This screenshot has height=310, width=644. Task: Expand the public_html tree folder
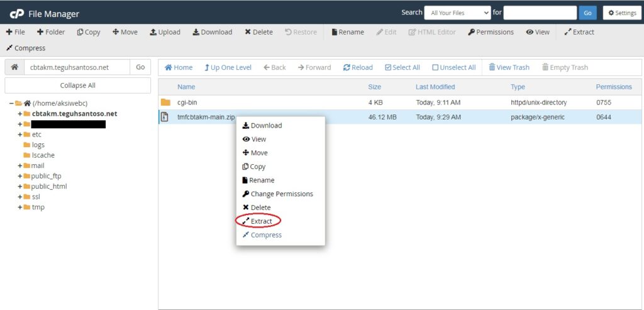(19, 186)
